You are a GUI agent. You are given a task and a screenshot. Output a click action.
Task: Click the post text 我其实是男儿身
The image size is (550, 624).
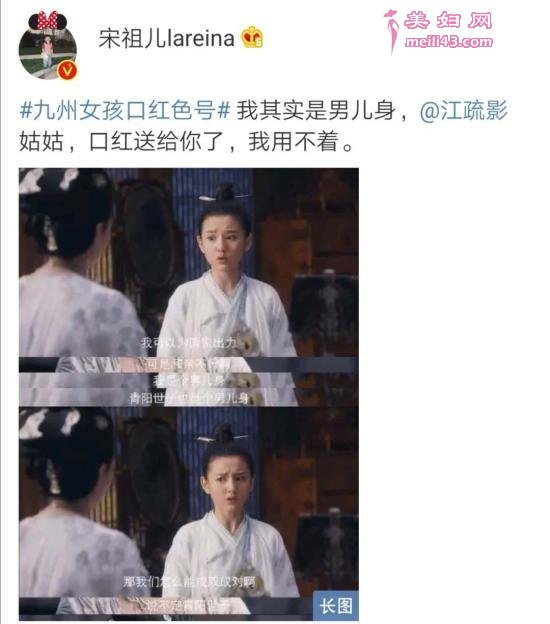316,110
